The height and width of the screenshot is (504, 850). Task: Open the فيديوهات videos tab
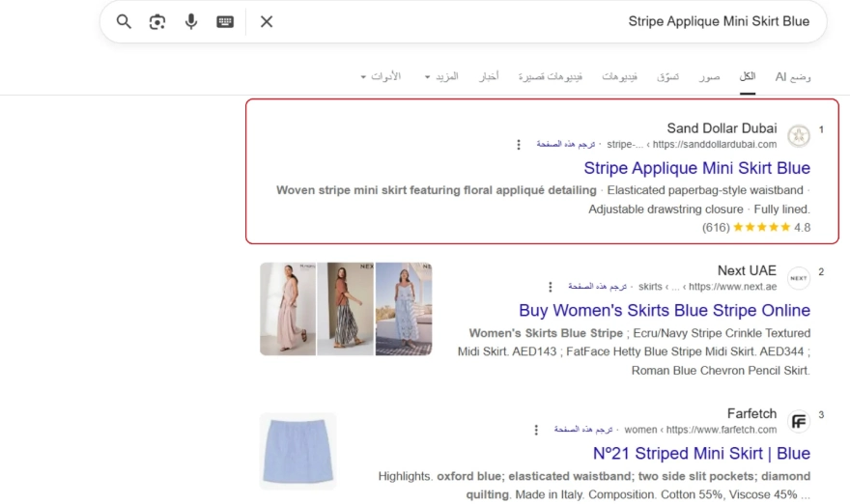(x=619, y=77)
